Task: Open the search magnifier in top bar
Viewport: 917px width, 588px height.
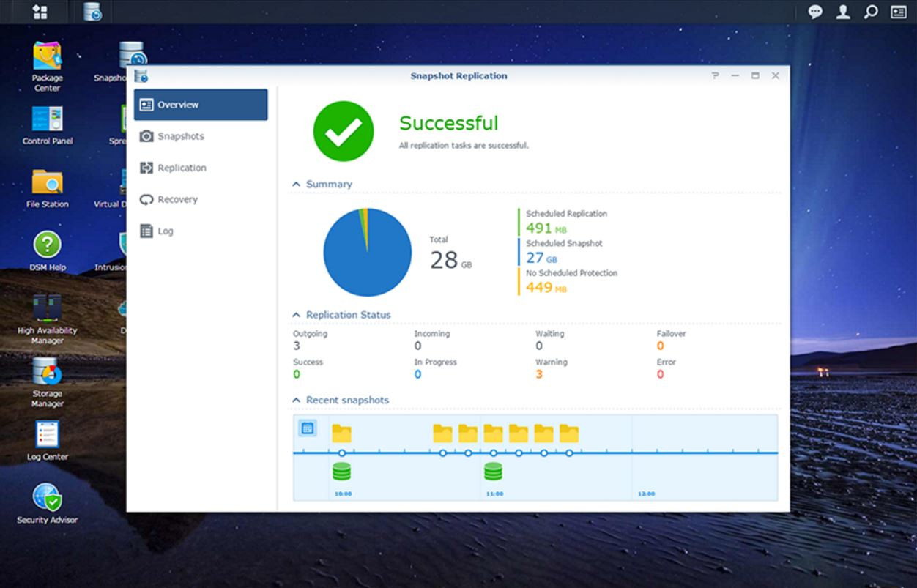Action: point(870,12)
